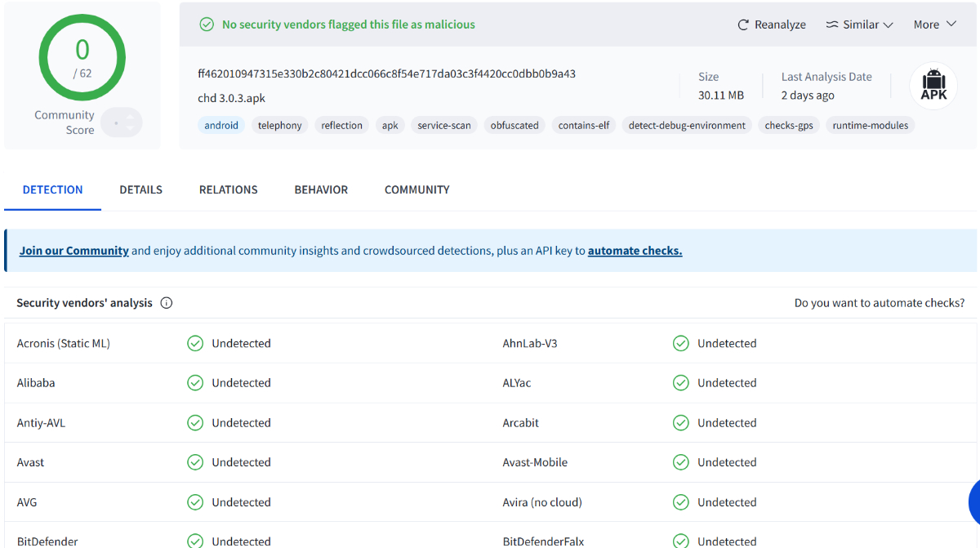Click the BitDefenderFalx vendor name
Image resolution: width=980 pixels, height=548 pixels.
coord(543,541)
